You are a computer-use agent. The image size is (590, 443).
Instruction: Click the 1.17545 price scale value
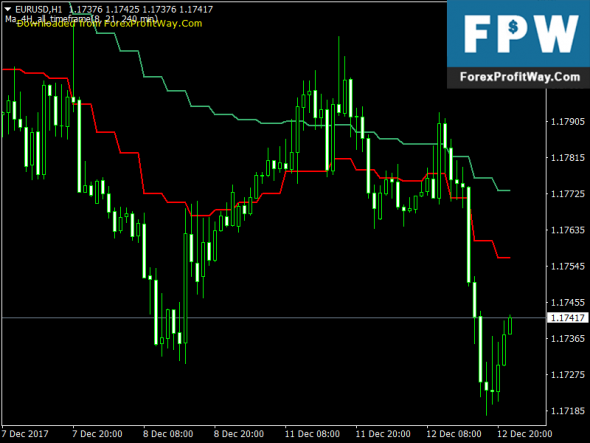568,266
